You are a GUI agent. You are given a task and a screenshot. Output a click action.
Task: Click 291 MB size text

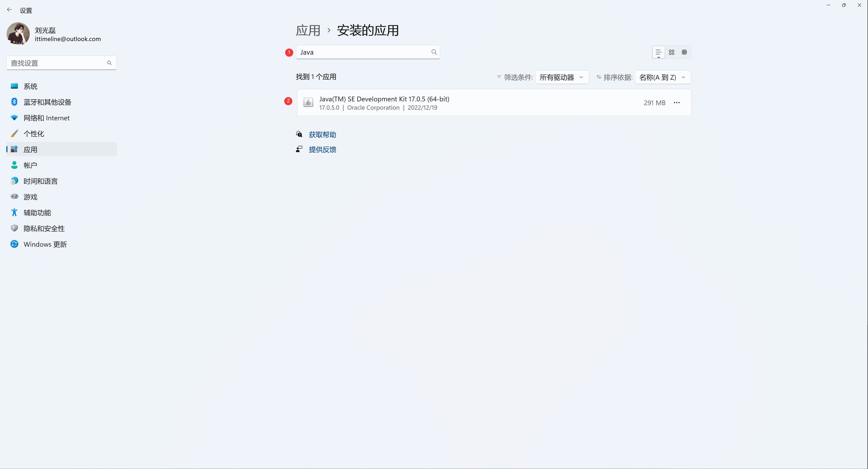[654, 103]
